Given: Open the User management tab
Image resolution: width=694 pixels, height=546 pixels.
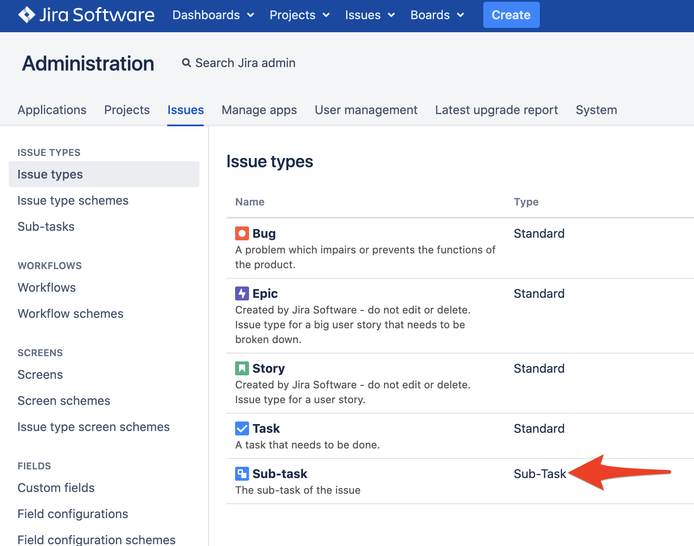Looking at the screenshot, I should [x=366, y=110].
